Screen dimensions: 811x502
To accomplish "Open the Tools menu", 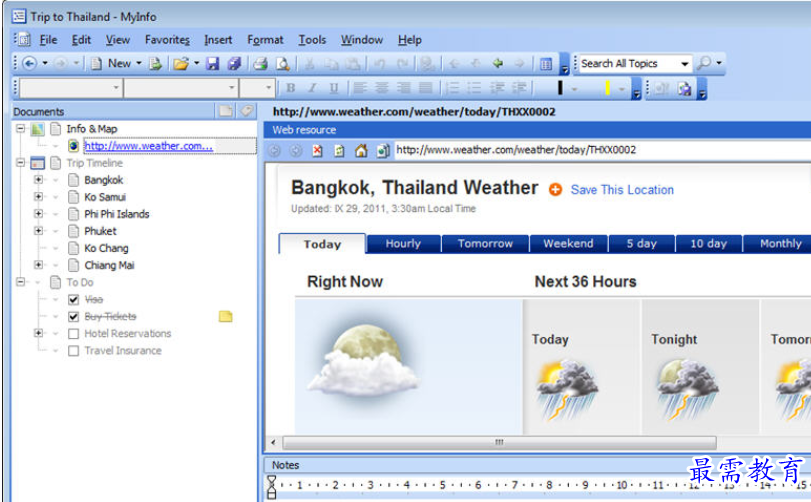I will tap(312, 40).
